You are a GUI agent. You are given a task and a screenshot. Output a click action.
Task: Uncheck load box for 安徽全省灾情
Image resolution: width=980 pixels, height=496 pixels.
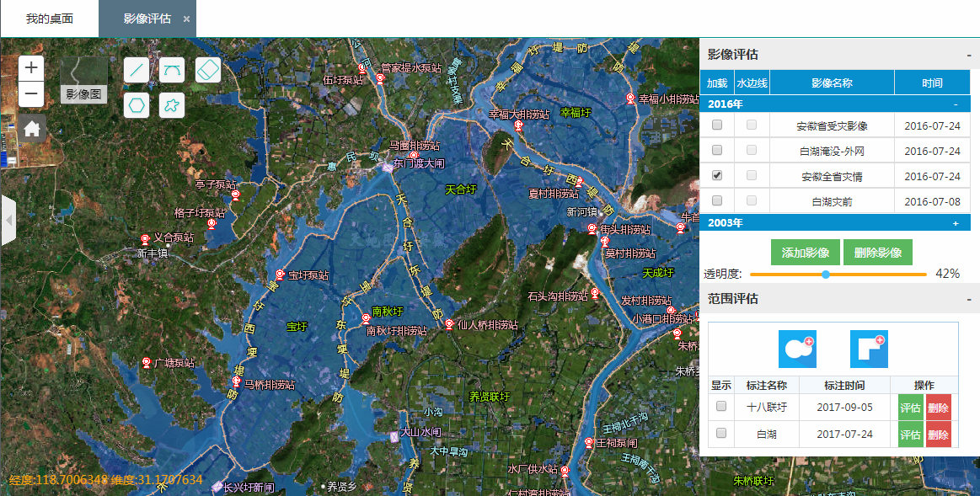pyautogui.click(x=717, y=176)
